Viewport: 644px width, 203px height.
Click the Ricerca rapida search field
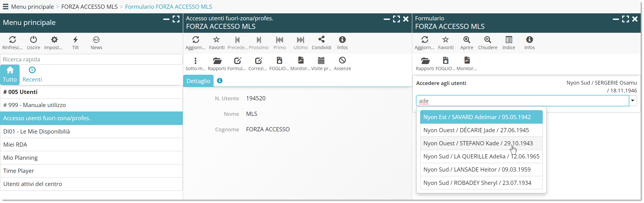91,59
